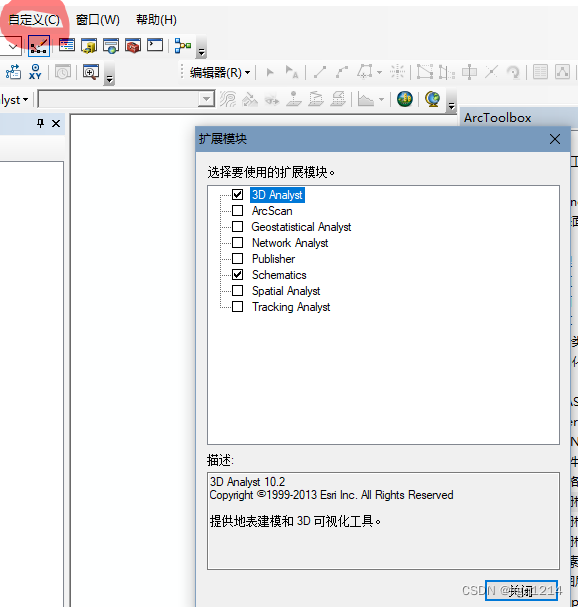
Task: Uncheck the Schematics extension
Action: coord(238,274)
